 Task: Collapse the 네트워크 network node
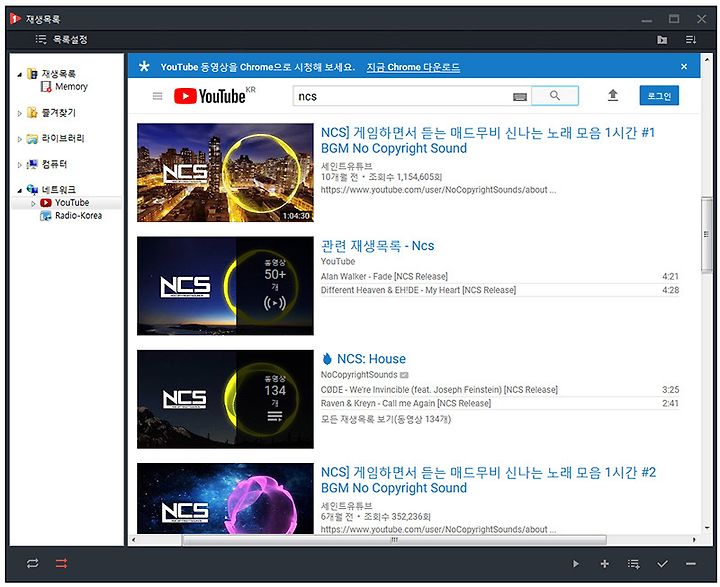pyautogui.click(x=19, y=190)
